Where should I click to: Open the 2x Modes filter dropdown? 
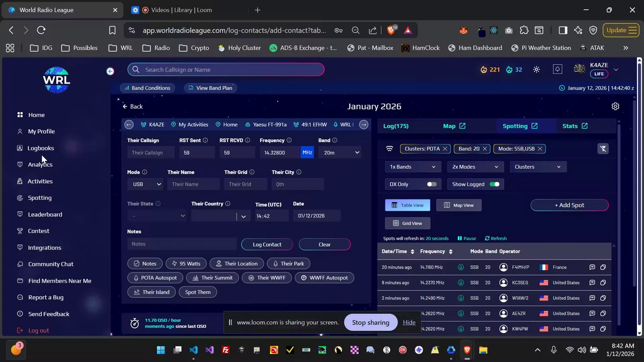[475, 167]
